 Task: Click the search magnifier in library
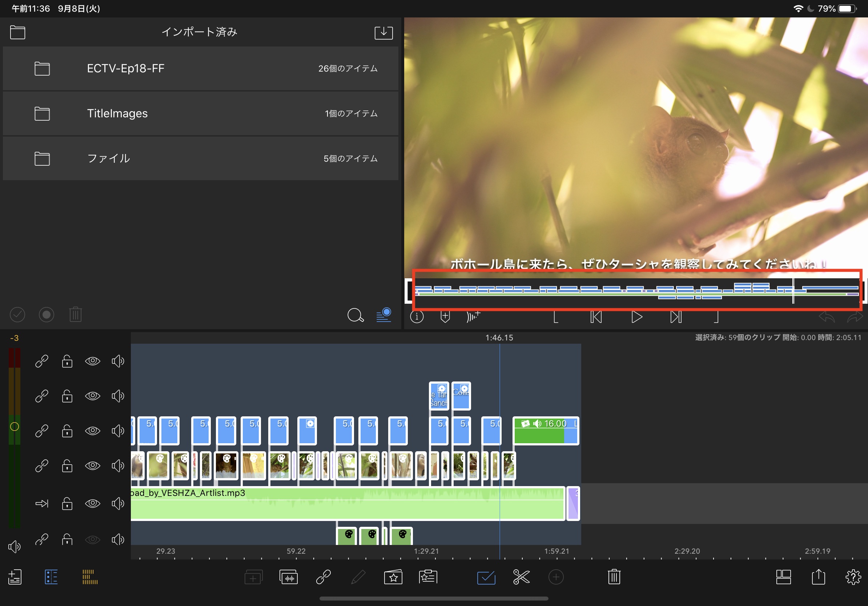coord(355,315)
